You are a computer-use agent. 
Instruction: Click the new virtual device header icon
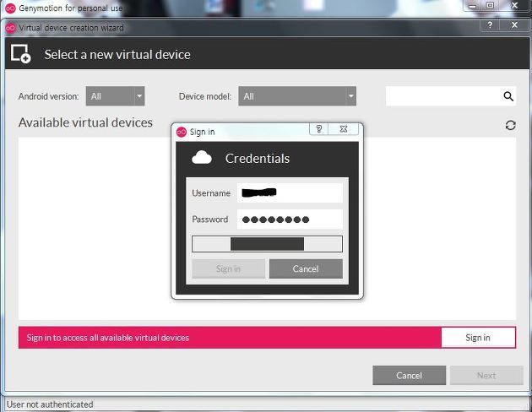21,53
